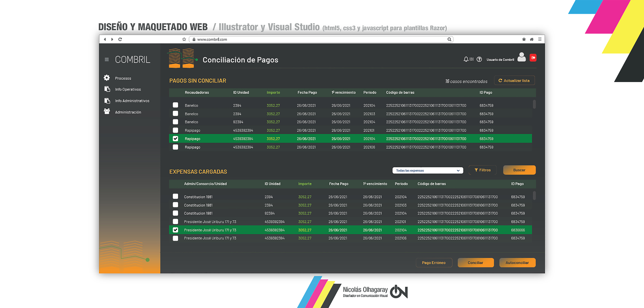This screenshot has height=308, width=644.
Task: Open browser menu with three-line icon
Action: pyautogui.click(x=540, y=39)
